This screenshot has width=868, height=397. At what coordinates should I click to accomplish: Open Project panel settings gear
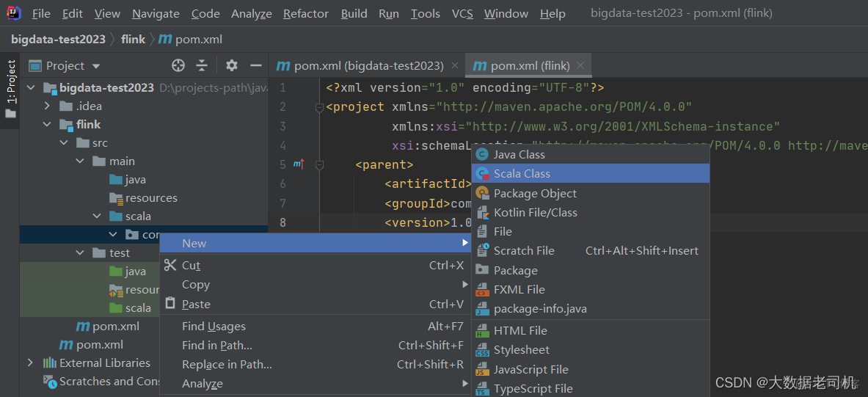click(232, 65)
